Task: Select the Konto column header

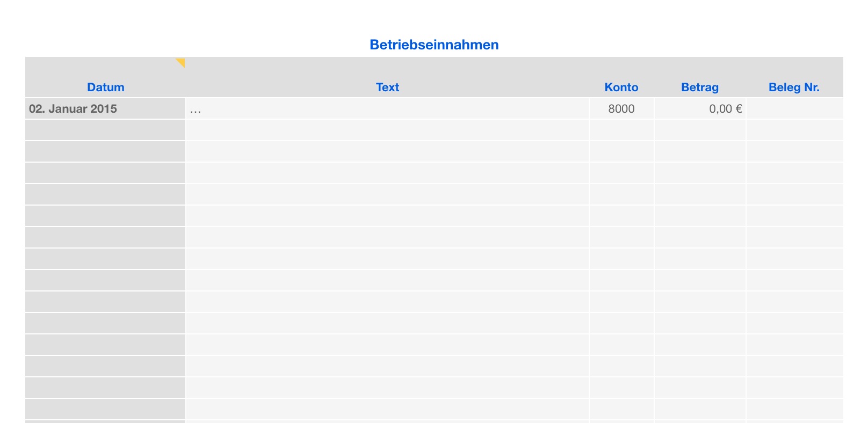Action: pos(621,87)
